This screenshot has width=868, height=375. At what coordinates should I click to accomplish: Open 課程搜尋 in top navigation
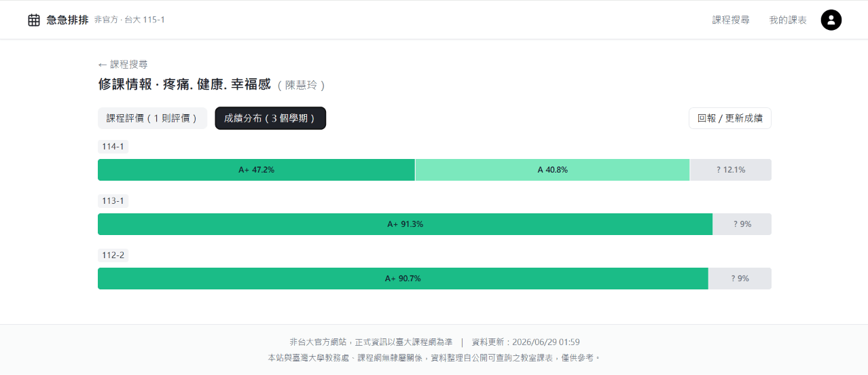pos(731,20)
